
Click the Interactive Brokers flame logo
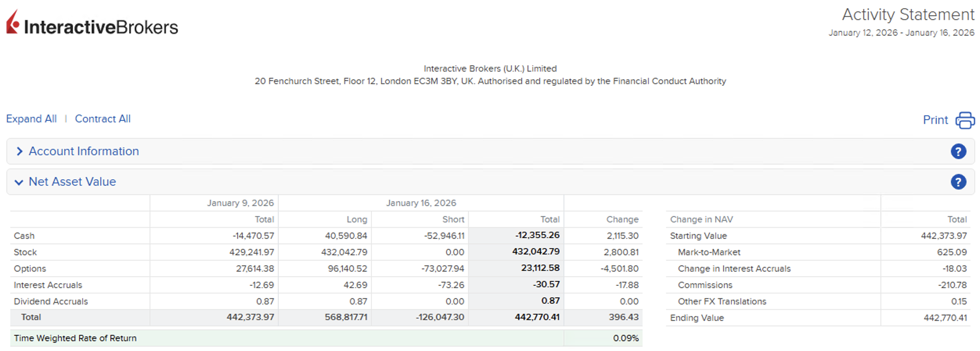pos(13,23)
